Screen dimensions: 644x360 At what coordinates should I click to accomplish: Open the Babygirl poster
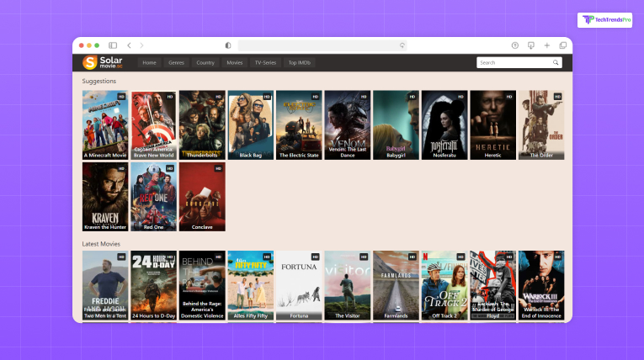396,124
